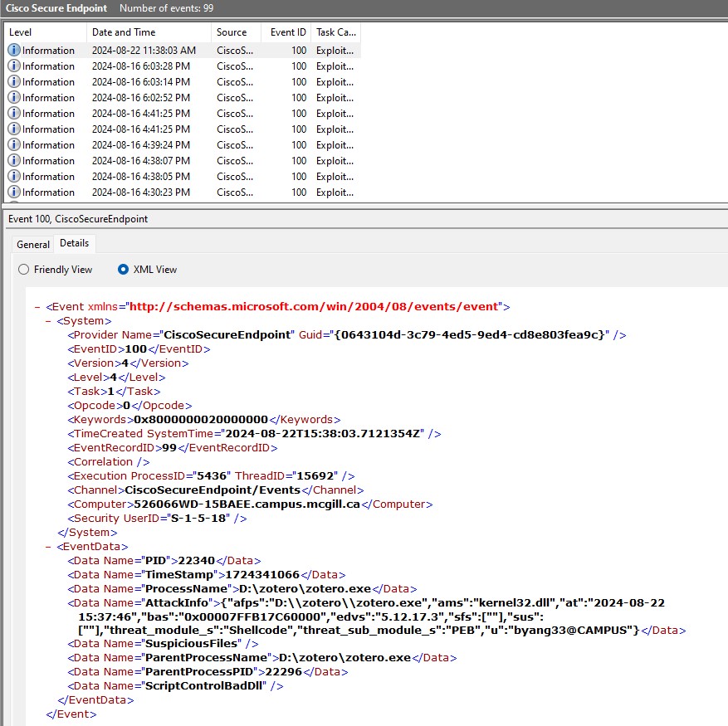Select Friendly View radio button
Image resolution: width=728 pixels, height=726 pixels.
point(24,269)
